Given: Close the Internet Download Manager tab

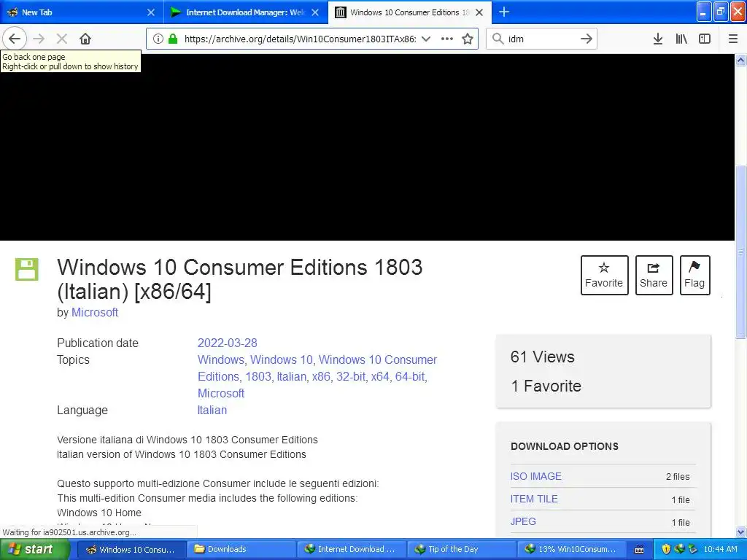Looking at the screenshot, I should 315,12.
